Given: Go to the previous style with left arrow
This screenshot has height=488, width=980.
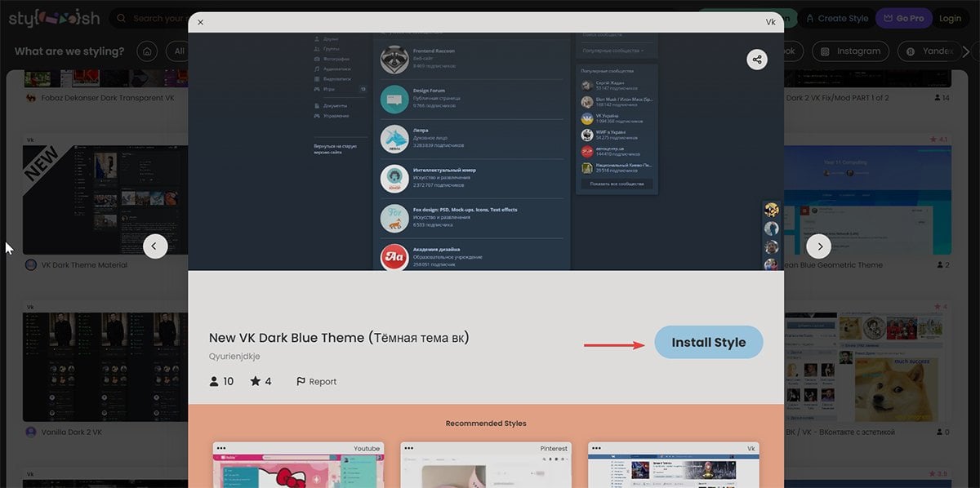Looking at the screenshot, I should pyautogui.click(x=155, y=246).
